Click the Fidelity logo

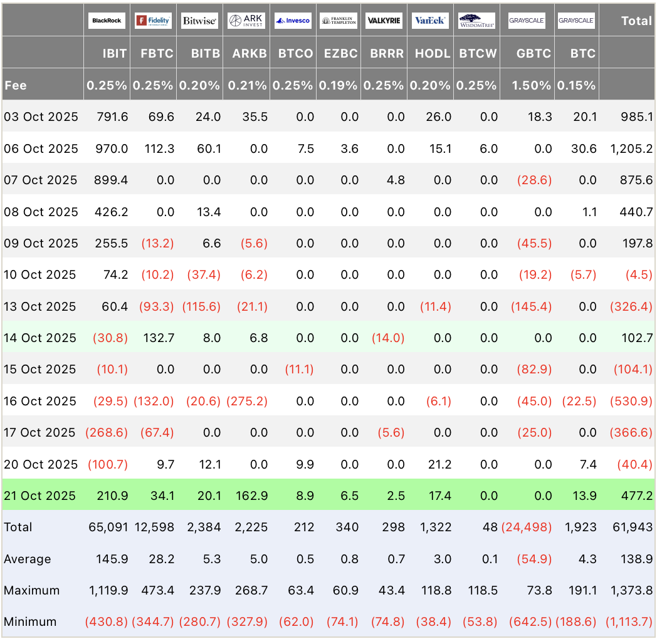tap(154, 21)
